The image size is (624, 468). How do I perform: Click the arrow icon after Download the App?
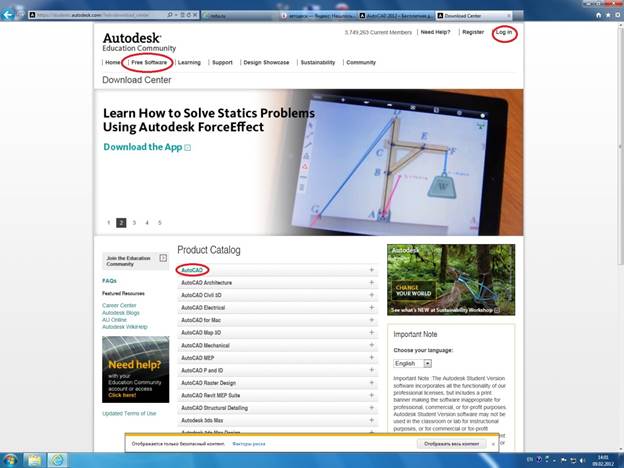click(187, 148)
